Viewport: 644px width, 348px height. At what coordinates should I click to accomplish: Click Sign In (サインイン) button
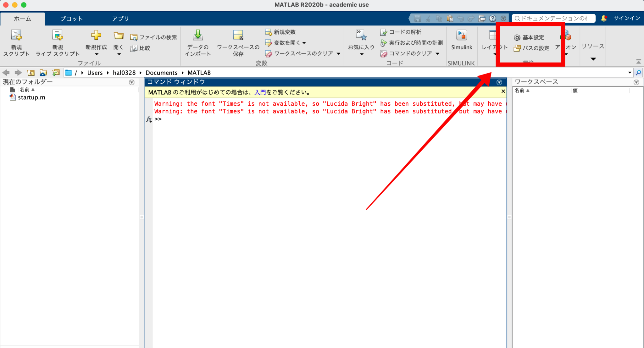click(x=626, y=18)
